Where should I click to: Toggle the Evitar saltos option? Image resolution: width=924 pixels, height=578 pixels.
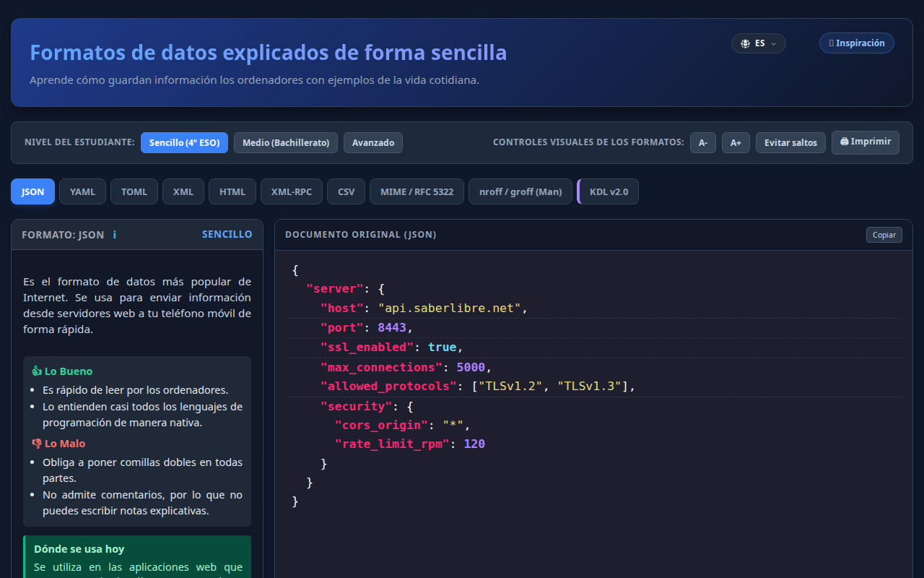790,142
